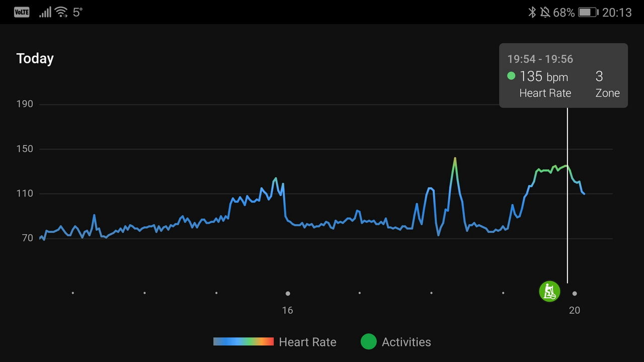Tap the green Activities legend dot
This screenshot has width=644, height=362.
click(x=369, y=342)
